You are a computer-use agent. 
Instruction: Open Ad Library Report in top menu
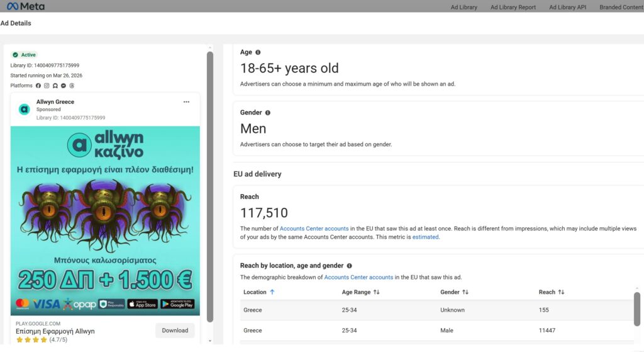pos(513,8)
